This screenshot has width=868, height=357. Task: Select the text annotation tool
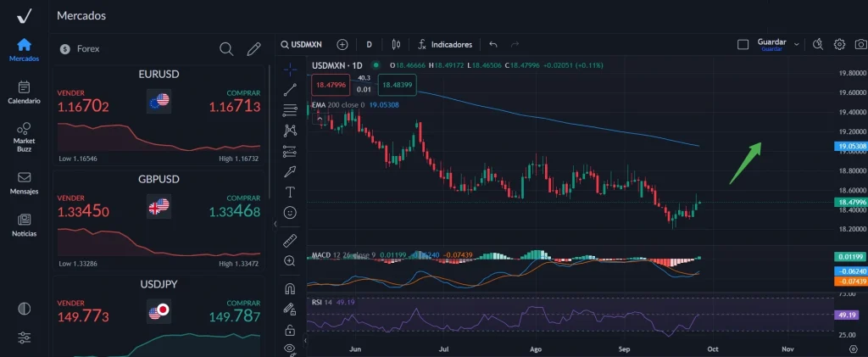coord(291,192)
